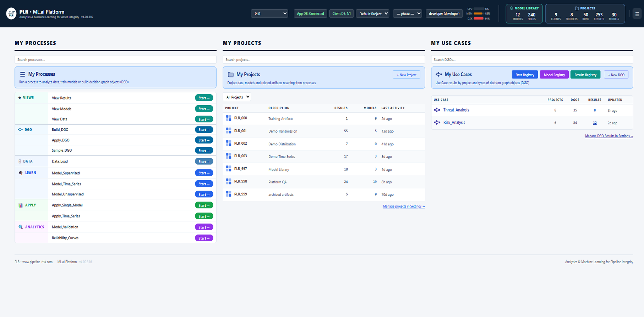Screen dimensions: 644x317
Task: Click the developer (developer) user badge
Action: tap(444, 14)
